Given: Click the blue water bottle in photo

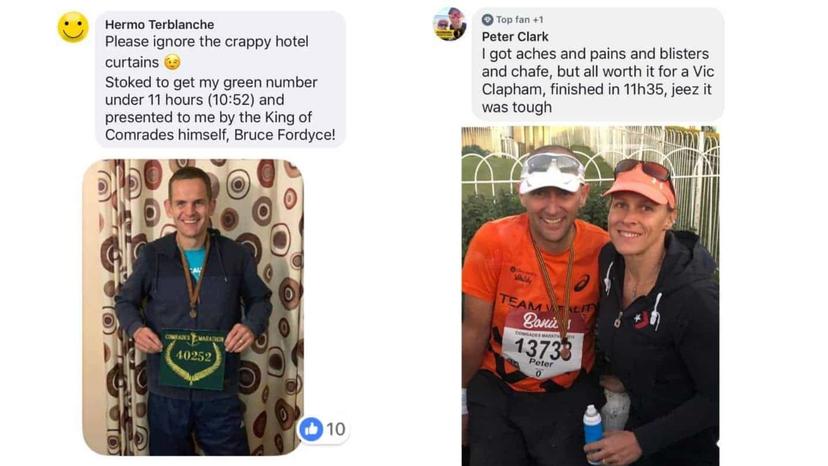Looking at the screenshot, I should click(x=593, y=432).
